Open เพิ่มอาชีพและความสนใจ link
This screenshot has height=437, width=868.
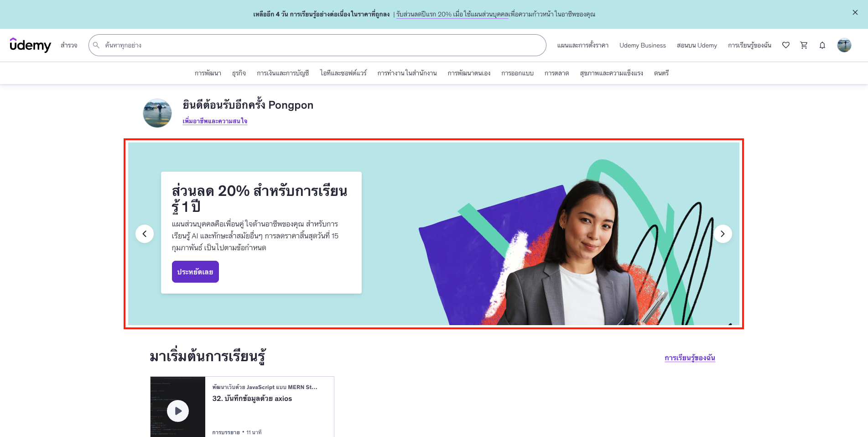(x=215, y=121)
